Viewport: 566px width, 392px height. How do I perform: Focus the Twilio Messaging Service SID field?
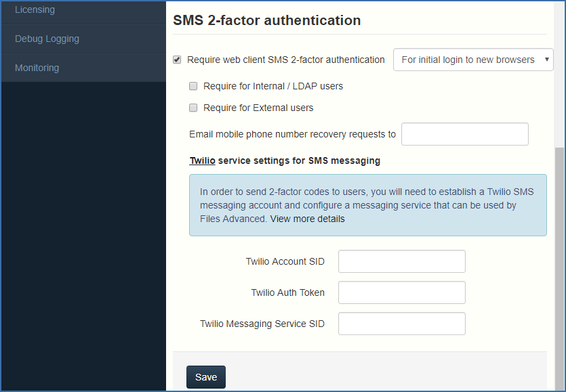click(x=402, y=324)
